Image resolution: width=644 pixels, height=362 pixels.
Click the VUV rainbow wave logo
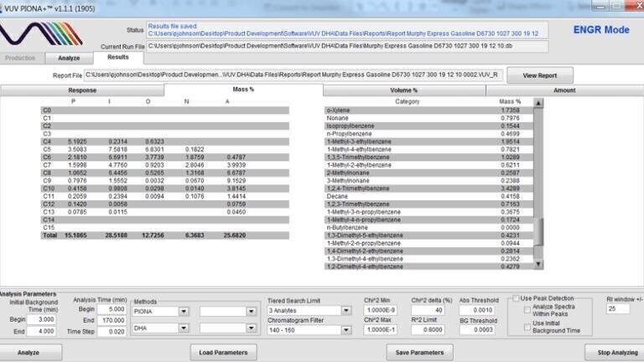pos(41,34)
